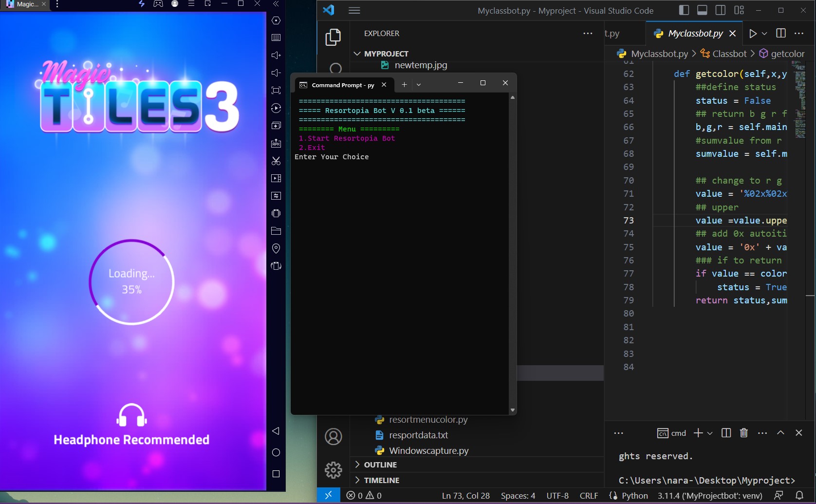Click the scissors screenshot icon
The width and height of the screenshot is (816, 504).
[276, 161]
